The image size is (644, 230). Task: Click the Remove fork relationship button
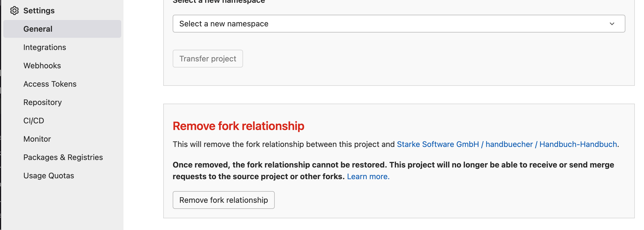pos(223,200)
